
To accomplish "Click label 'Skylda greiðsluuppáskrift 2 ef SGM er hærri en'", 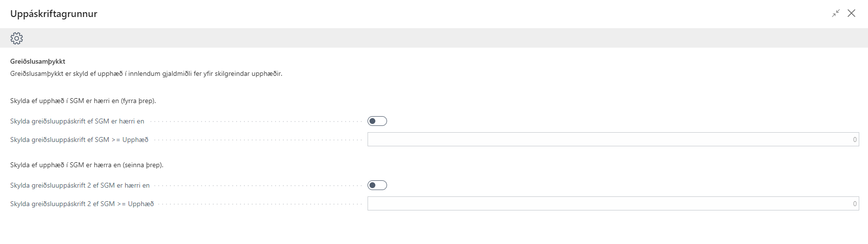I will [x=80, y=185].
